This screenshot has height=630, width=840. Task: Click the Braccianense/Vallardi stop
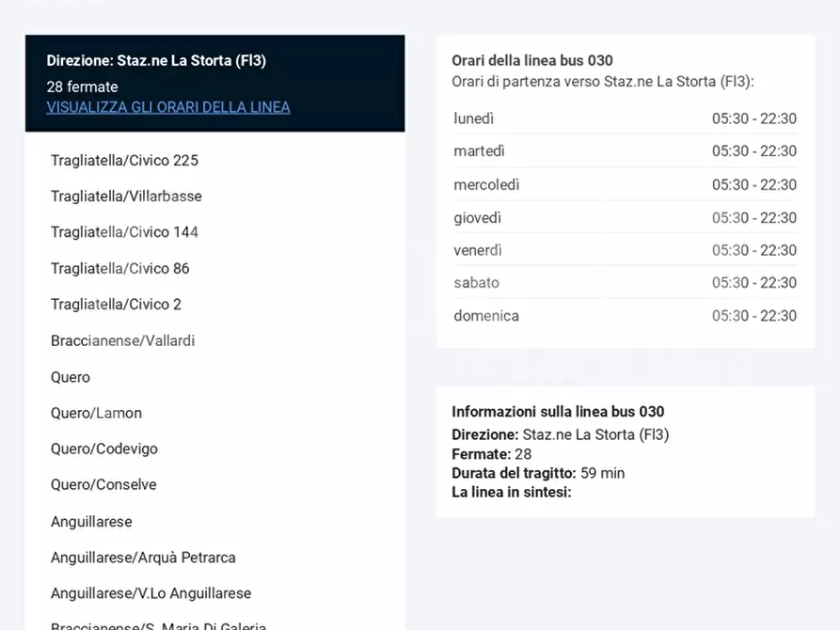click(x=122, y=340)
